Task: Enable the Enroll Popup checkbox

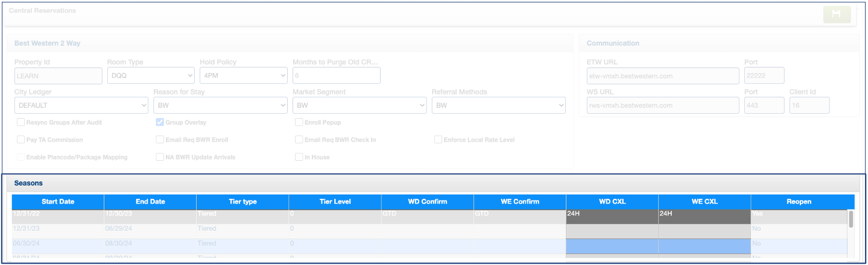Action: 299,122
